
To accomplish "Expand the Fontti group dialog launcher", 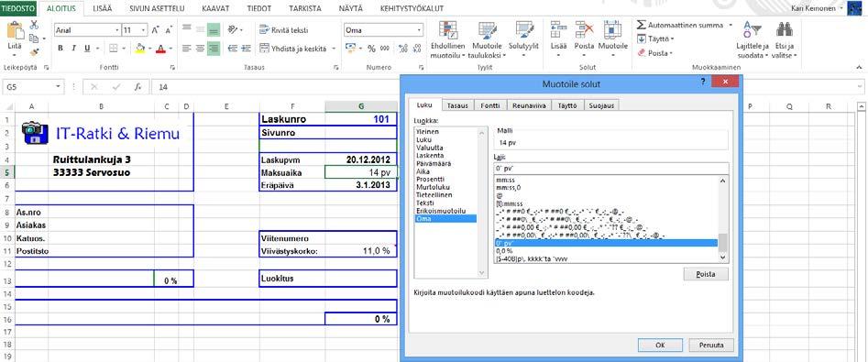I will coord(172,68).
